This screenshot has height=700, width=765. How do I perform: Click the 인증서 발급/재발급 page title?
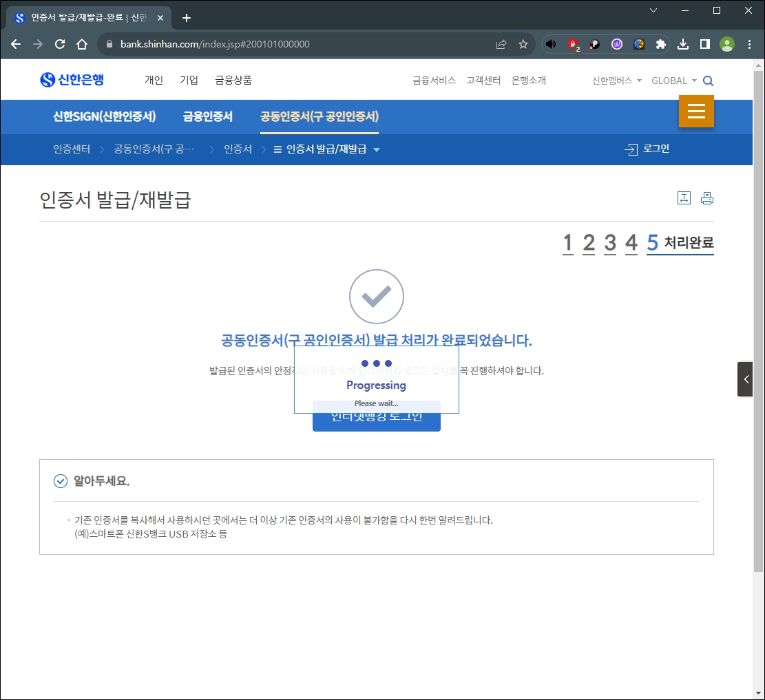[115, 200]
